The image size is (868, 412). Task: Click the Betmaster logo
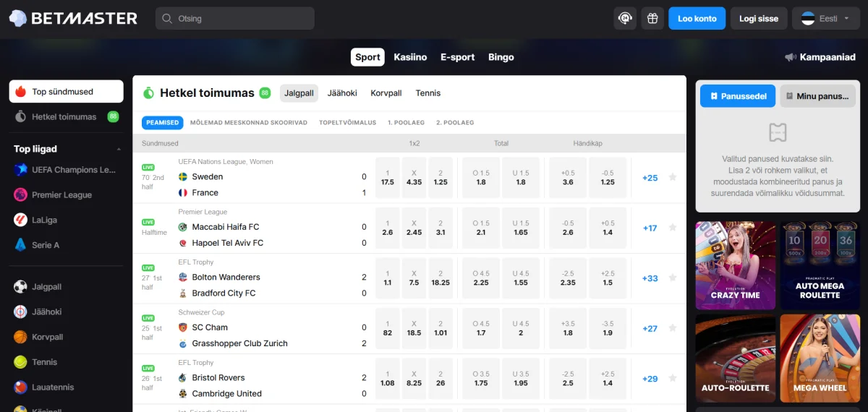tap(73, 18)
